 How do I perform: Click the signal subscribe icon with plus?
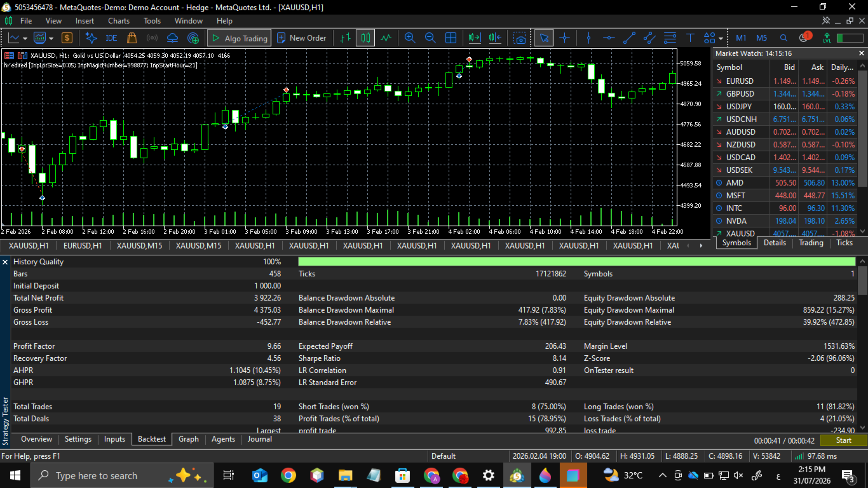(193, 38)
